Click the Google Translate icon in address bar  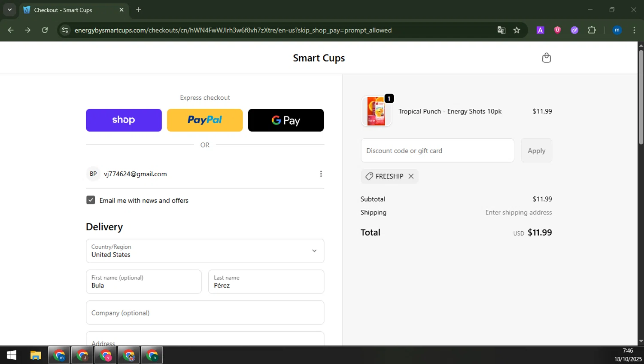tap(501, 30)
